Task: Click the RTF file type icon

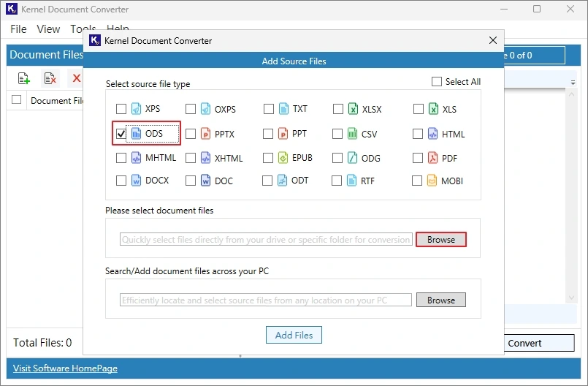Action: pyautogui.click(x=351, y=181)
